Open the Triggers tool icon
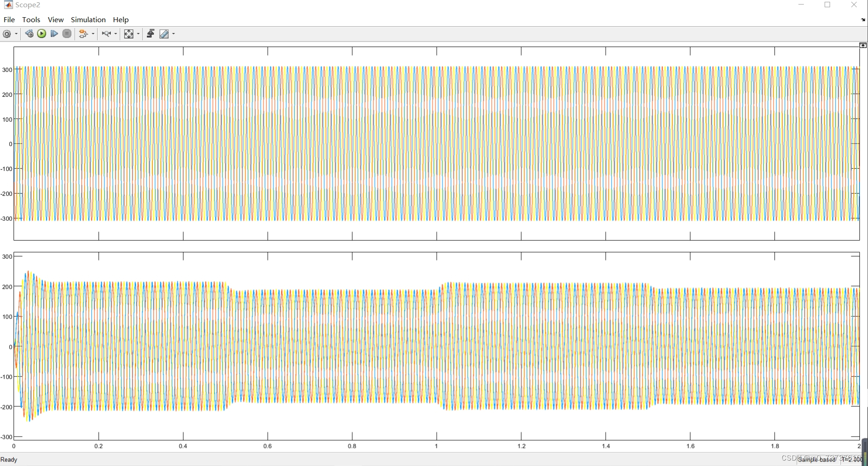The width and height of the screenshot is (868, 466). (x=151, y=34)
